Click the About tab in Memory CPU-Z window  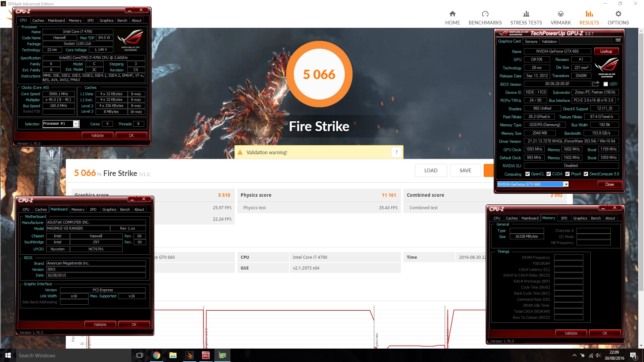[x=610, y=218]
